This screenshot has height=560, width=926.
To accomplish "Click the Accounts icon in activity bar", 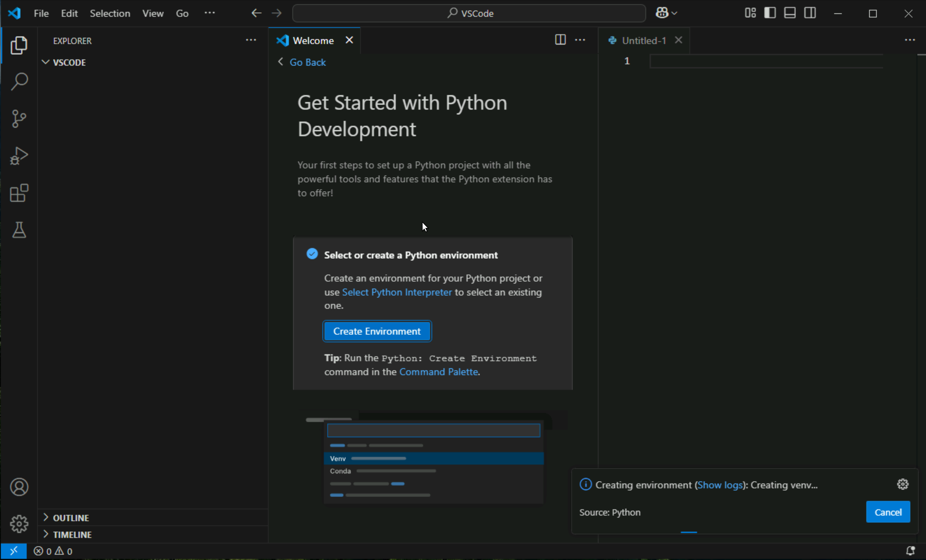I will [19, 487].
